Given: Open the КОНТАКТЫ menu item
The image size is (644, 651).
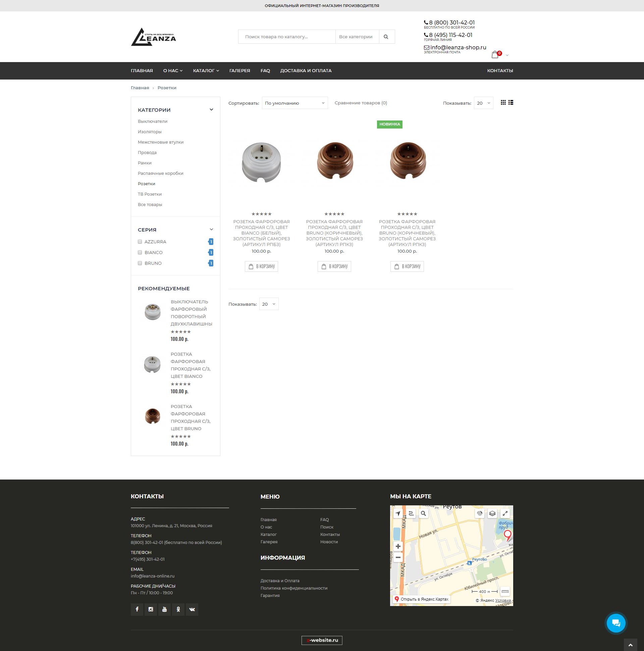Looking at the screenshot, I should coord(500,71).
